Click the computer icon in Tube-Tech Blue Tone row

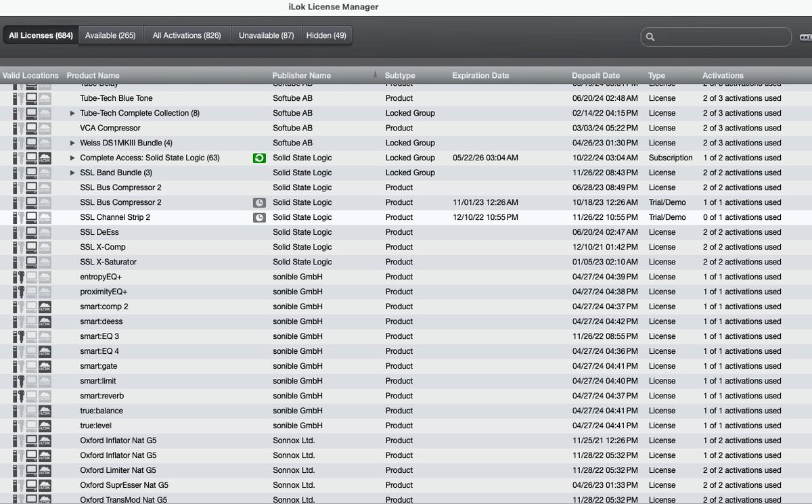pyautogui.click(x=31, y=98)
